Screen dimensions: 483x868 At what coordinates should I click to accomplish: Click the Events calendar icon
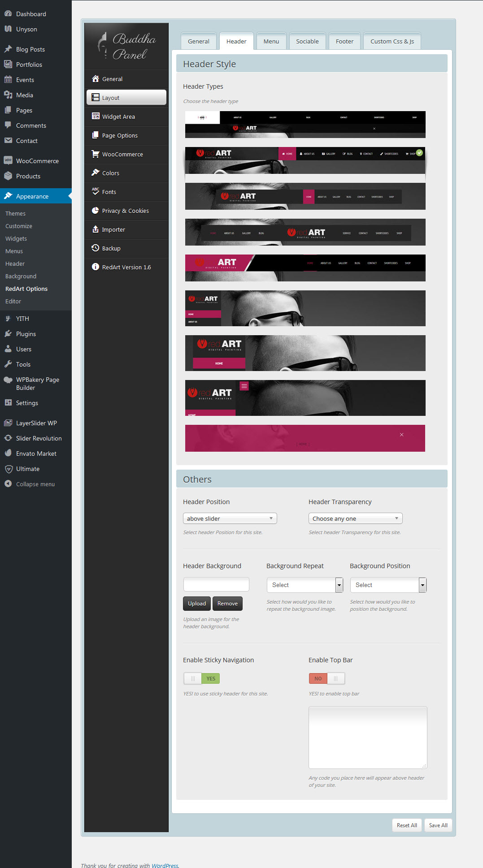point(8,79)
